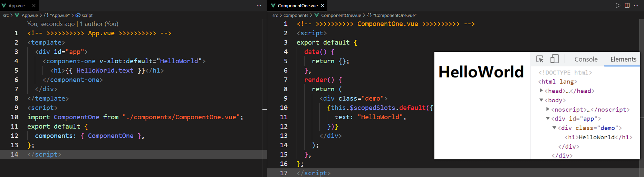The height and width of the screenshot is (177, 644).
Task: Switch to the DevTools Console tab
Action: [x=586, y=59]
